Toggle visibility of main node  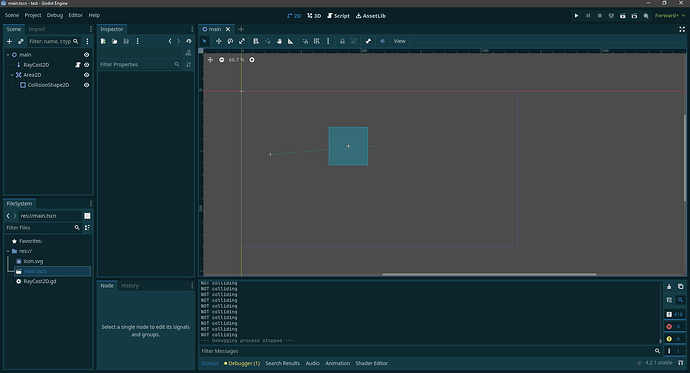point(87,55)
